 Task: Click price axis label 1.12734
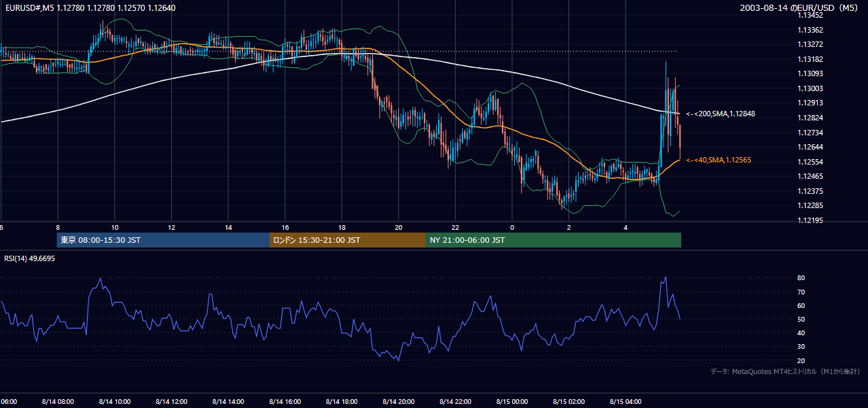[810, 133]
